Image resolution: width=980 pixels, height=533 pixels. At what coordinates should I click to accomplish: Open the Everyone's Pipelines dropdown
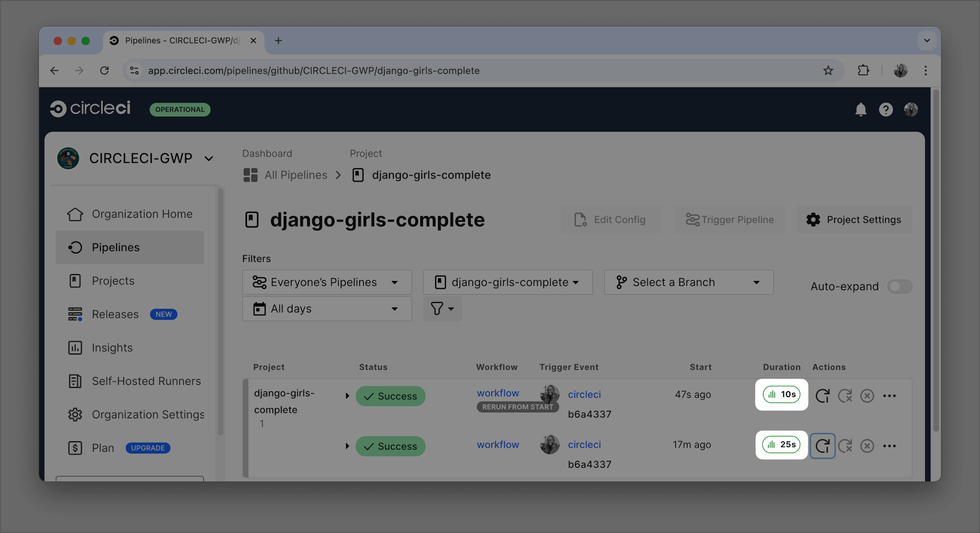pos(326,282)
